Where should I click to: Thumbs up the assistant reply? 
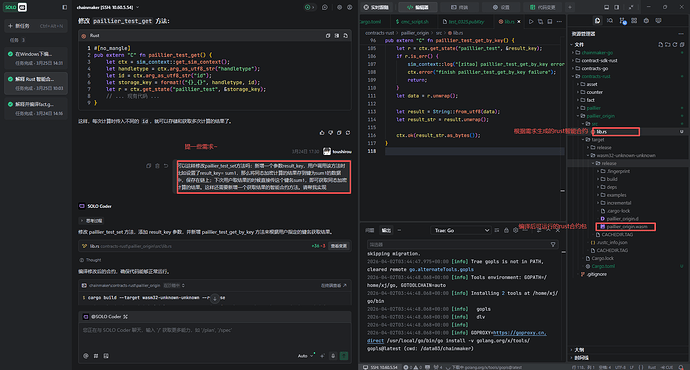322,132
